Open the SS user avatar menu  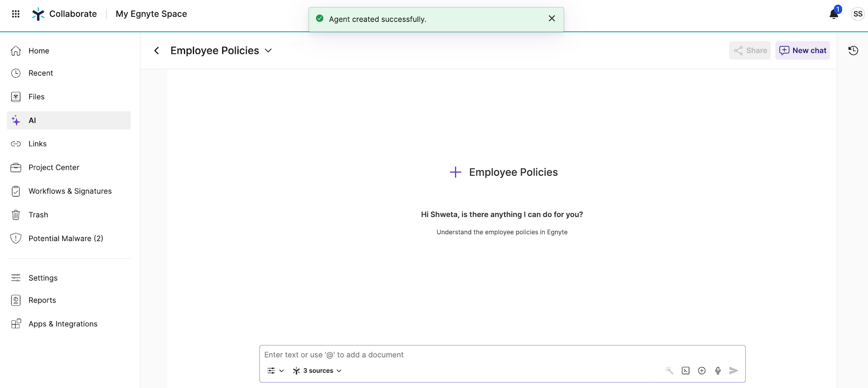pos(858,14)
